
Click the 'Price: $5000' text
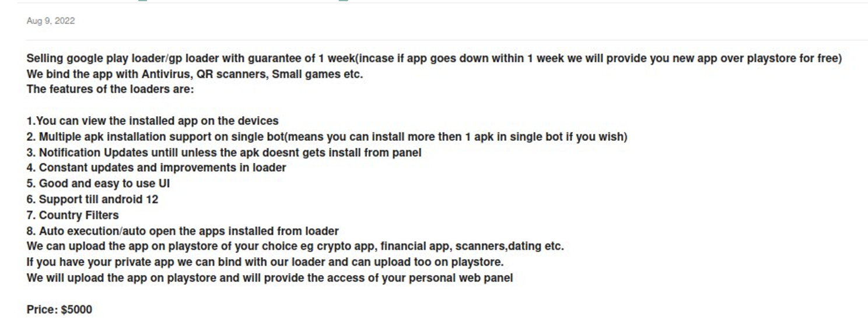pyautogui.click(x=60, y=309)
